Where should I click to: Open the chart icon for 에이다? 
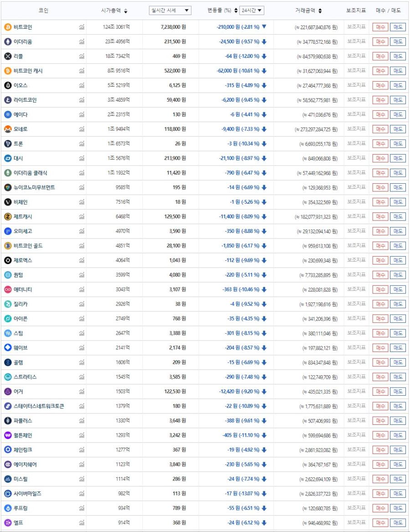(x=82, y=115)
